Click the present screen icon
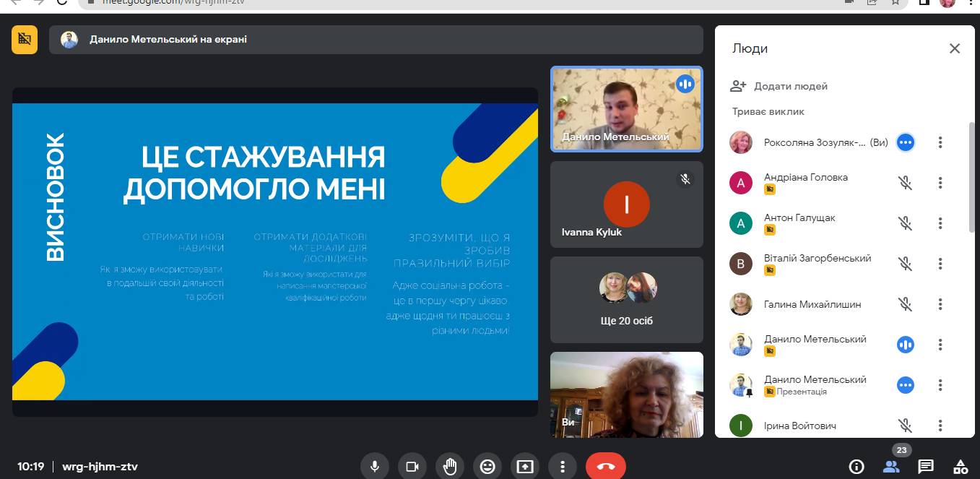Image resolution: width=980 pixels, height=479 pixels. click(x=525, y=467)
